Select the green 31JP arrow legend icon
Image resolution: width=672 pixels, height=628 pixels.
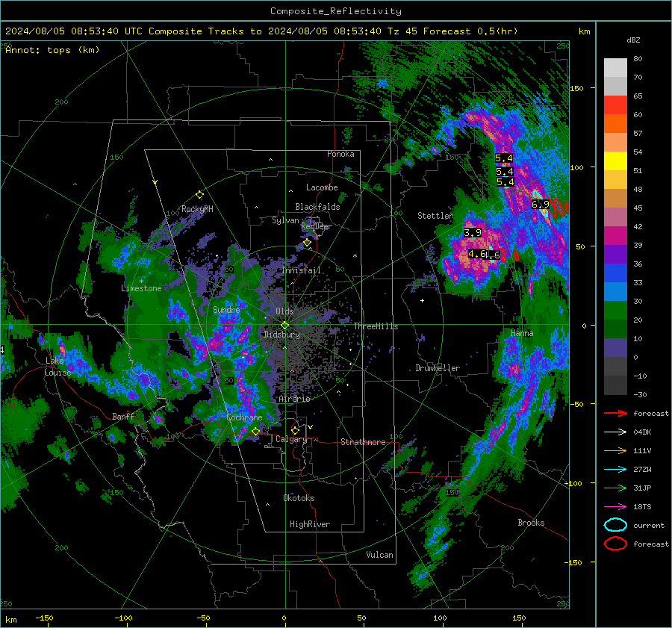click(x=615, y=488)
